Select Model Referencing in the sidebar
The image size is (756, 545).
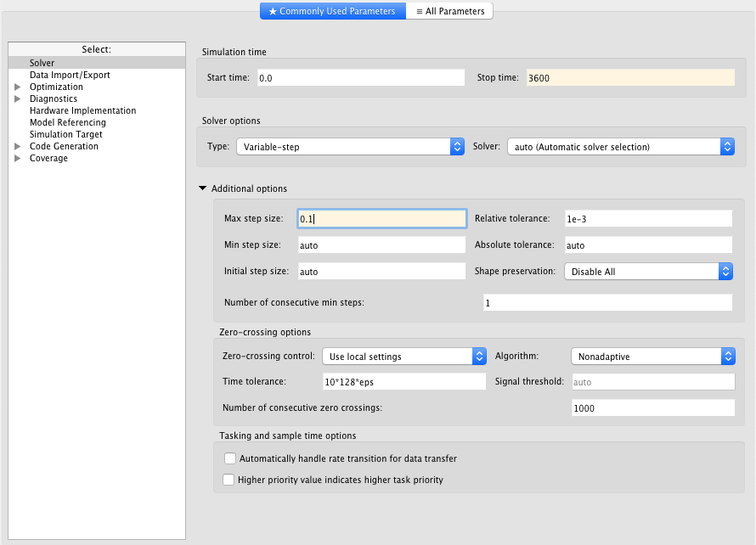(x=67, y=122)
